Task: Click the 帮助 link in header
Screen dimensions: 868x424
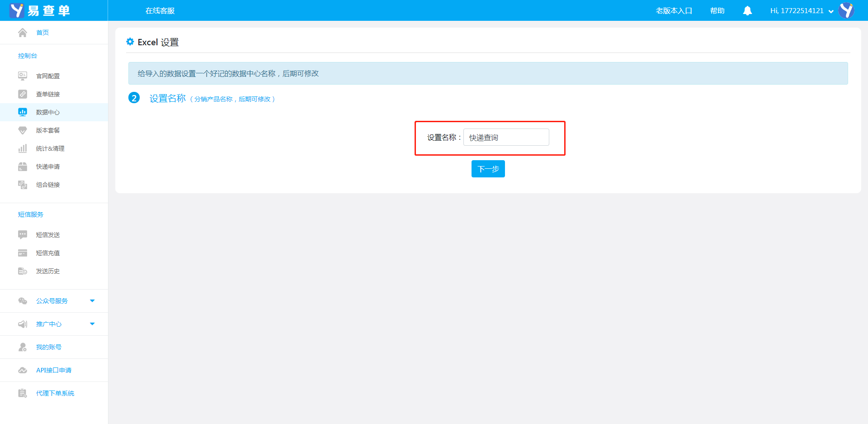Action: pos(717,11)
